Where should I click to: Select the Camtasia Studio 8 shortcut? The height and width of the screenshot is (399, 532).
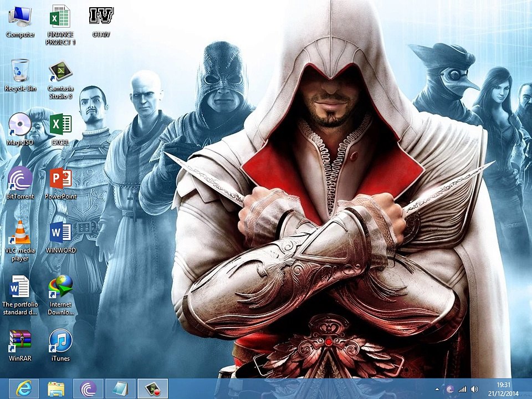pyautogui.click(x=60, y=80)
